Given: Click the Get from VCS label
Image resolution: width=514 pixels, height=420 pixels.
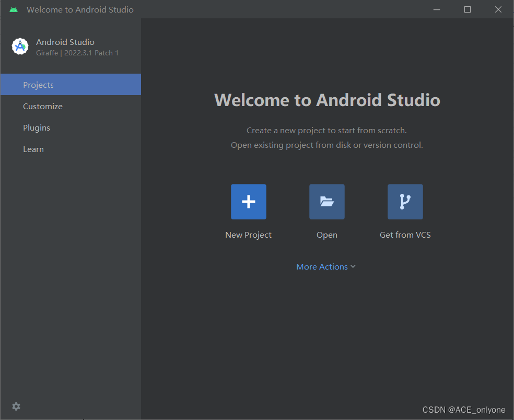Looking at the screenshot, I should [x=405, y=235].
